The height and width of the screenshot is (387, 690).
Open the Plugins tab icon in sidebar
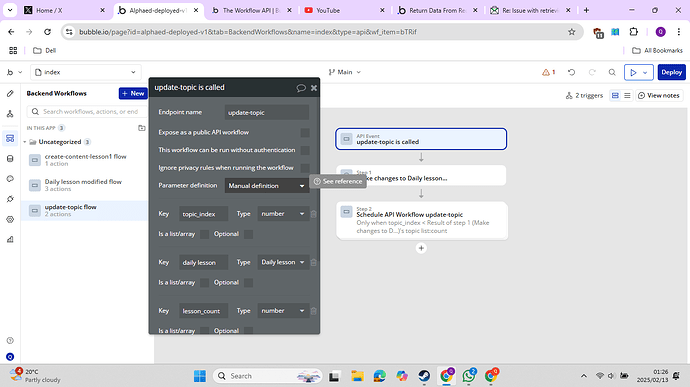click(10, 199)
